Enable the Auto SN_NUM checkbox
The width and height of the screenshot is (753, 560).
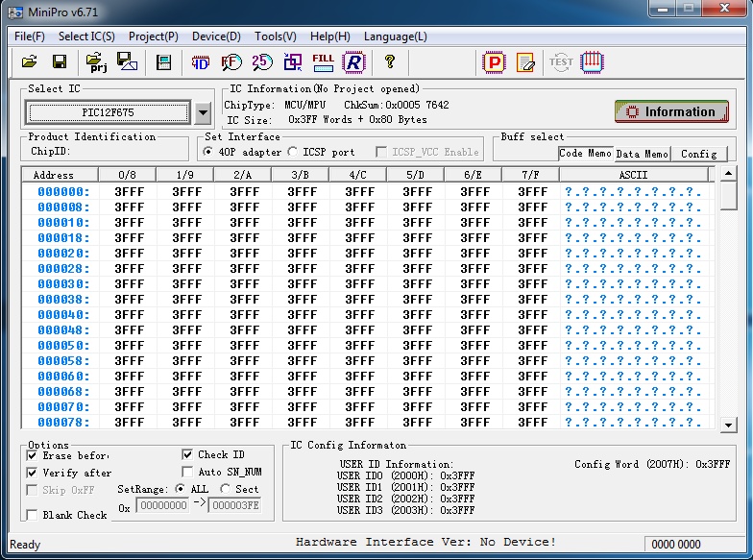187,472
